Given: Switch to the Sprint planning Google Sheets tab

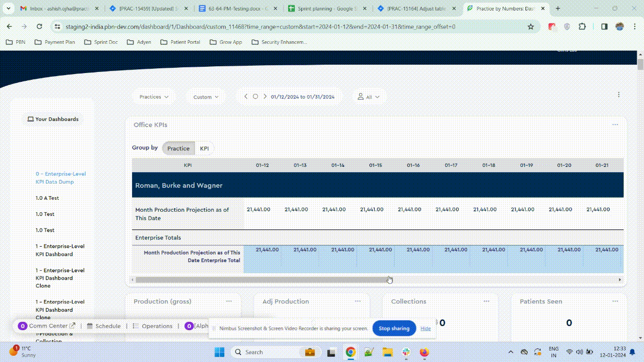Looking at the screenshot, I should pyautogui.click(x=327, y=9).
